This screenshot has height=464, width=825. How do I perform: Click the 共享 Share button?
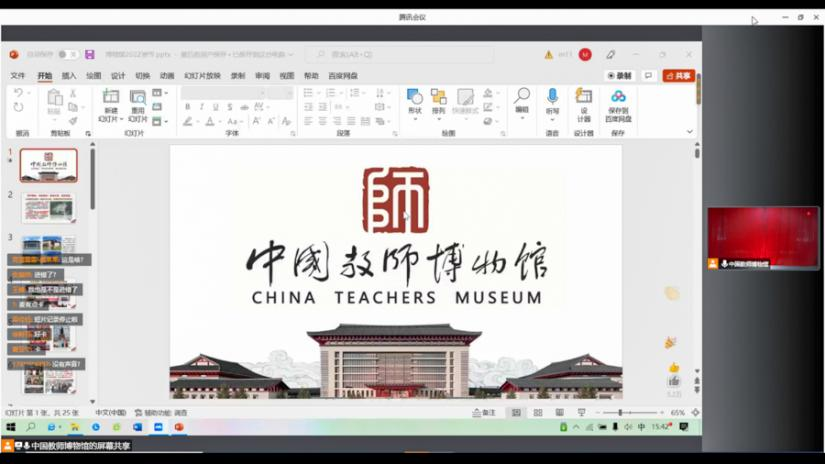pyautogui.click(x=678, y=76)
